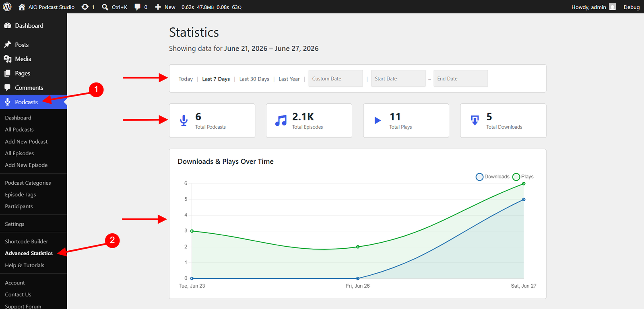644x309 pixels.
Task: Click the Total Downloads card showing 5
Action: click(x=503, y=121)
